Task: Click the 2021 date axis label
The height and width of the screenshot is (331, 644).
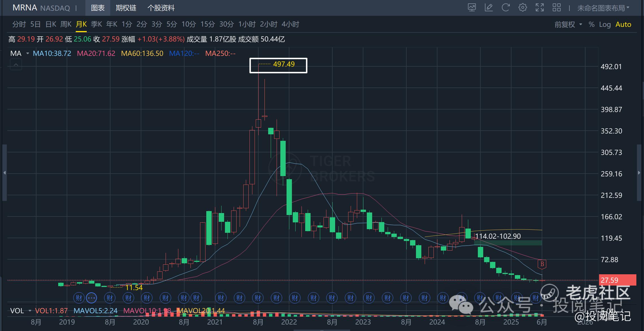Action: 215,322
